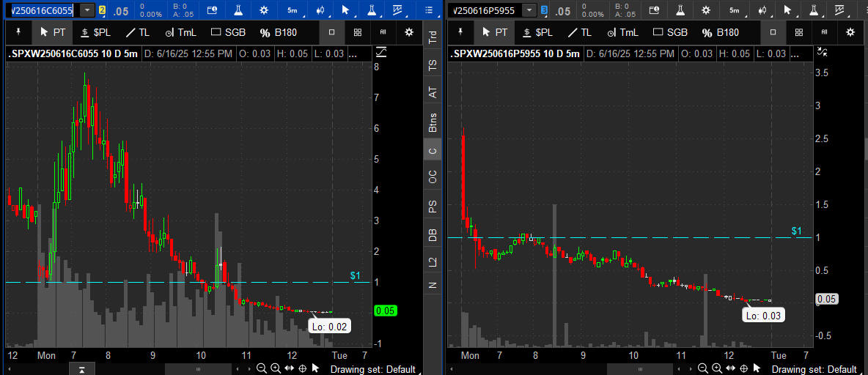Click the yellow link color badge numbered 2
This screenshot has width=868, height=375.
point(102,10)
